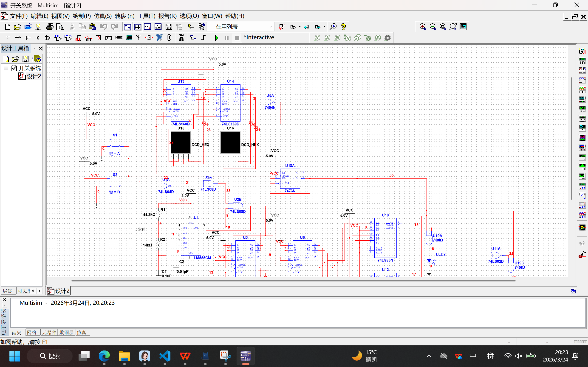Image resolution: width=588 pixels, height=367 pixels.
Task: Open the 仿真(S) simulate menu
Action: [102, 16]
